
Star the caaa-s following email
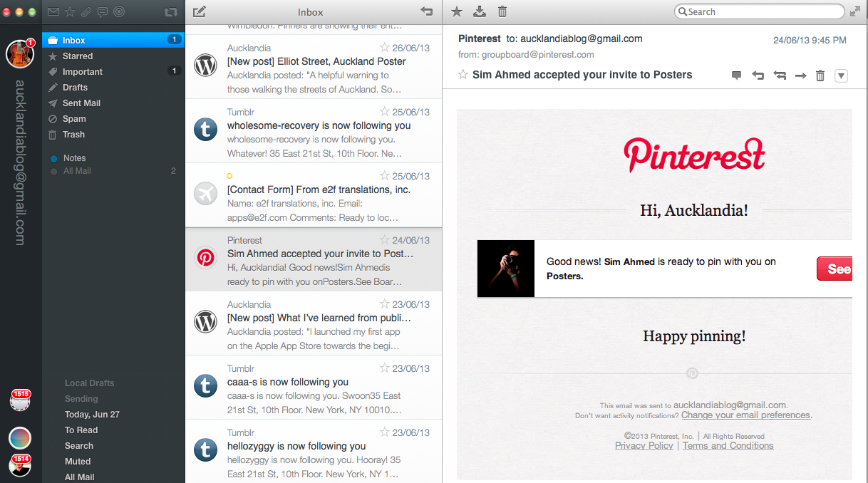tap(385, 368)
